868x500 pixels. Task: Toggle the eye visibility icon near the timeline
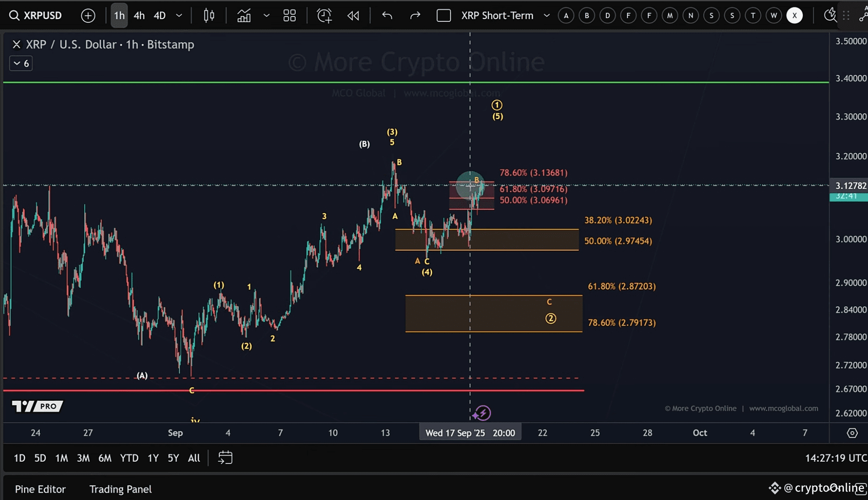coord(853,433)
